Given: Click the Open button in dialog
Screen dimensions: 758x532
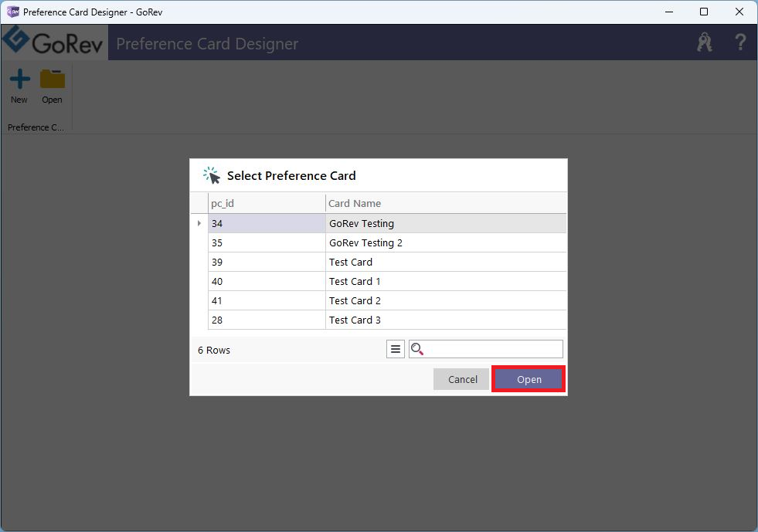Looking at the screenshot, I should [x=529, y=379].
